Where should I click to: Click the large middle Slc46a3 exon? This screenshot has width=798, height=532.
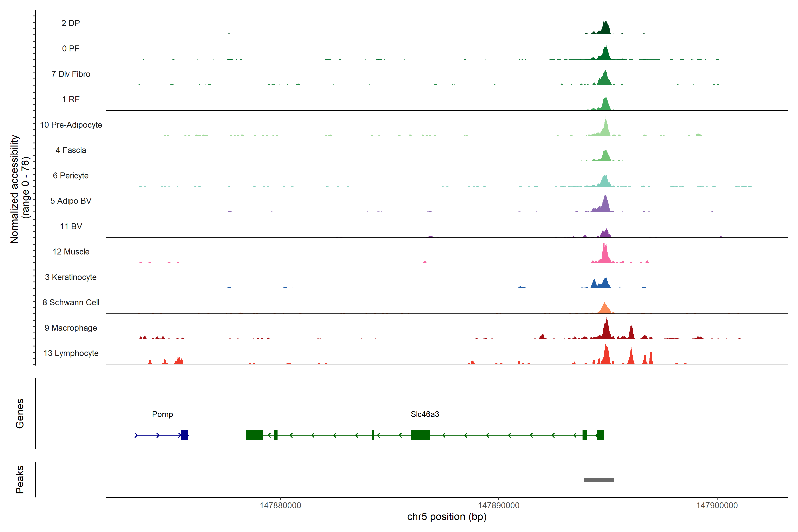coord(420,435)
